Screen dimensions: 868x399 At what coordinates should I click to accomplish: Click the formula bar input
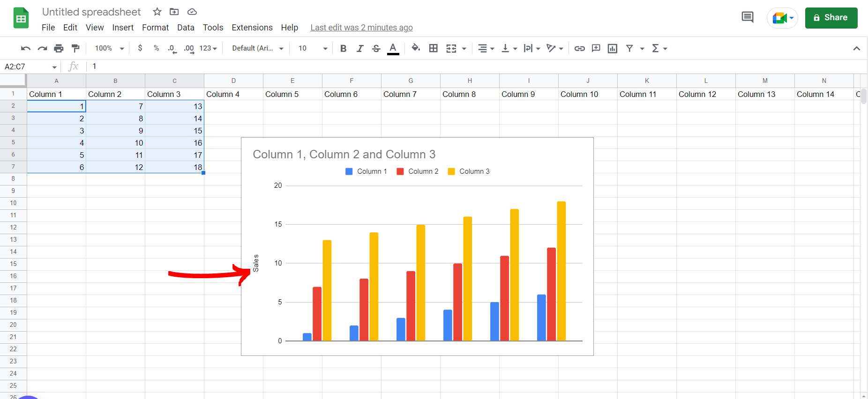(x=476, y=66)
